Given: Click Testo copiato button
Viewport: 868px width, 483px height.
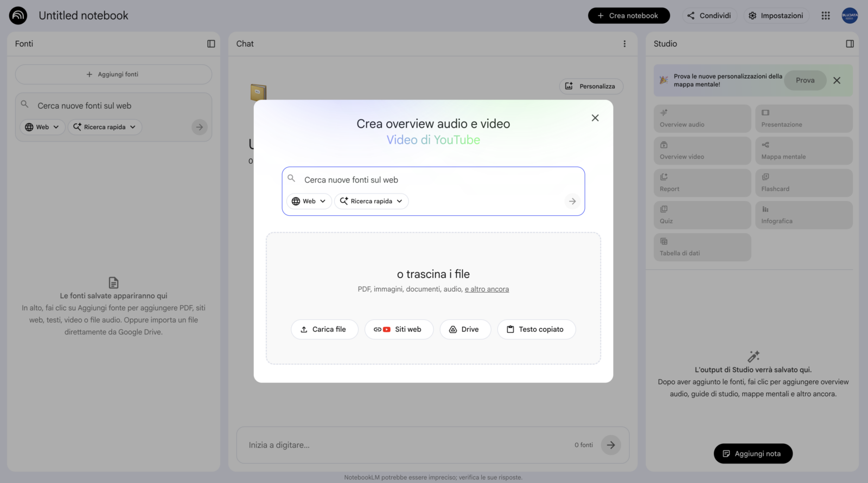Looking at the screenshot, I should [536, 329].
